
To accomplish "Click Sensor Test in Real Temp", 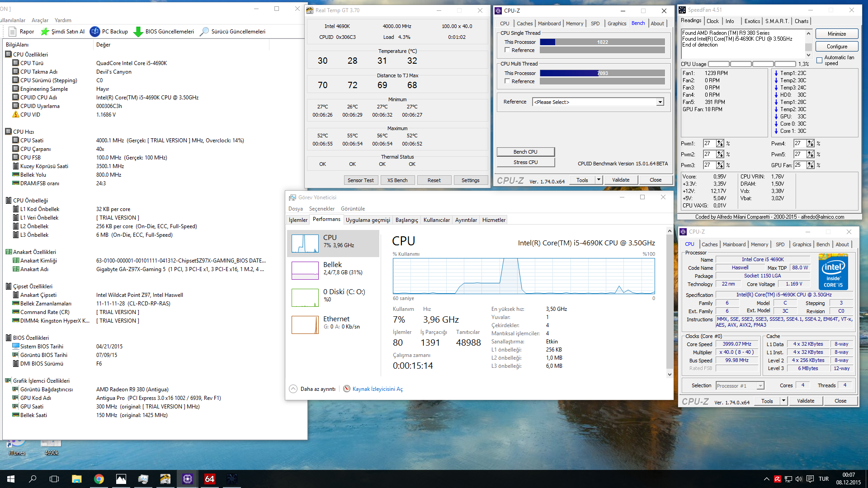I will (x=360, y=180).
